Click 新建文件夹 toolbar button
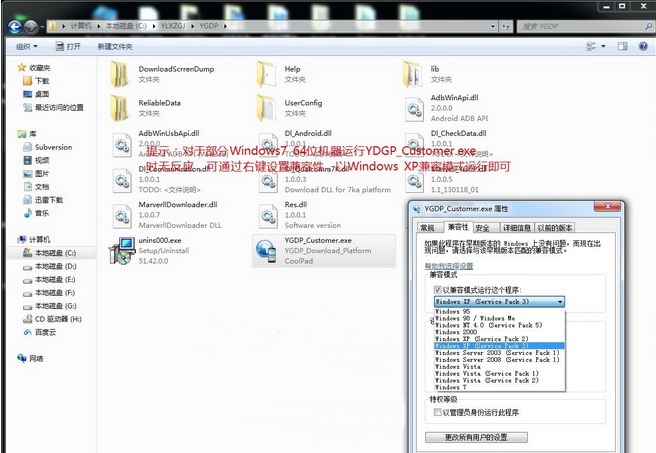 click(x=115, y=46)
